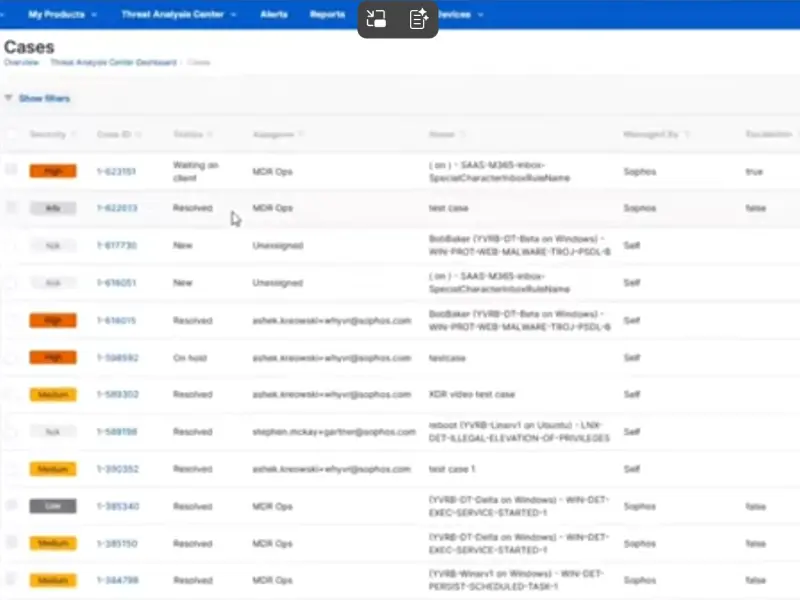
Task: Click the AI notes document icon in overlay
Action: click(419, 18)
